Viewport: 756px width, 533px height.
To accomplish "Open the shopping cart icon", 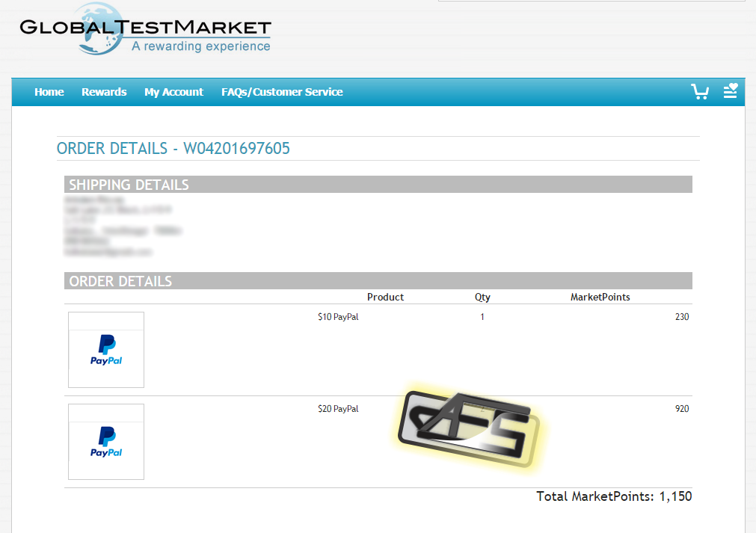I will [x=700, y=91].
